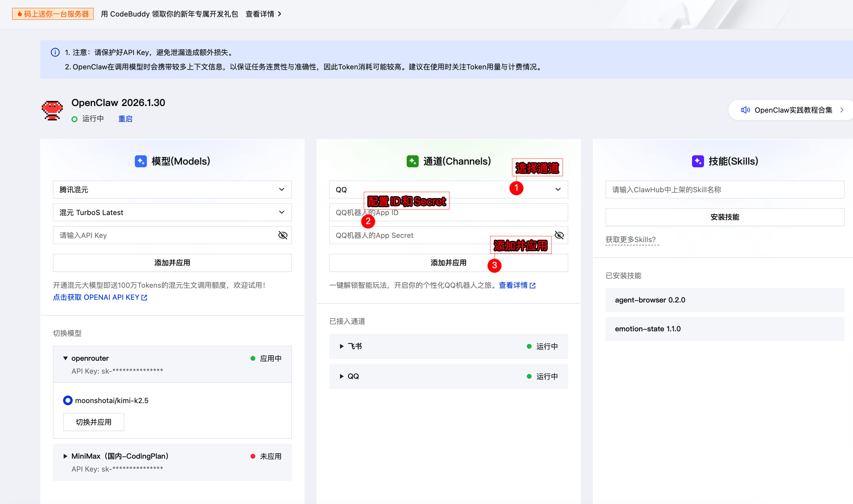Click 切换并应用 button under openrouter
The image size is (853, 504).
tap(93, 422)
